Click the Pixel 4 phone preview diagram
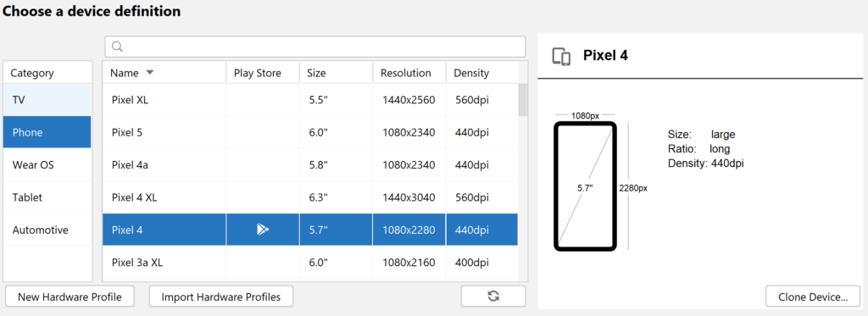 point(585,186)
